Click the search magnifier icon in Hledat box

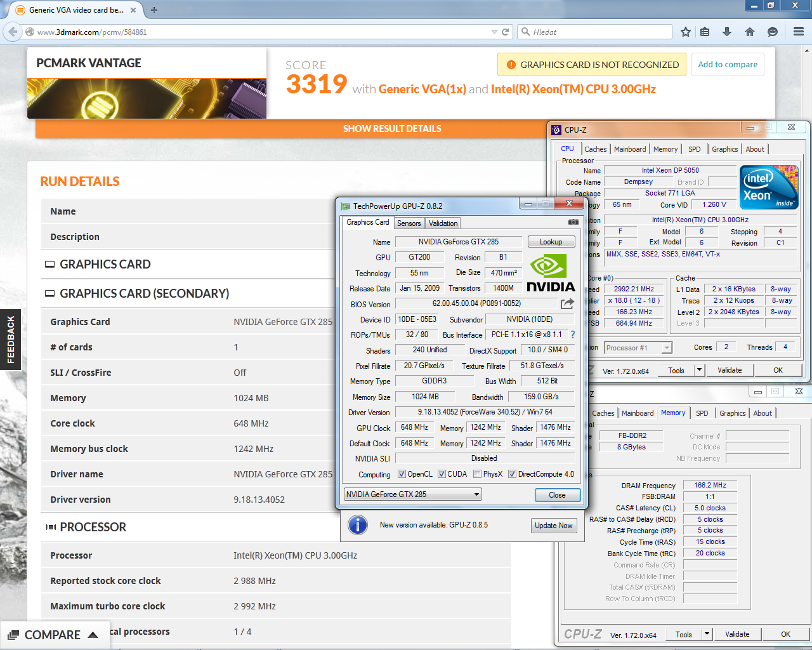coord(525,32)
